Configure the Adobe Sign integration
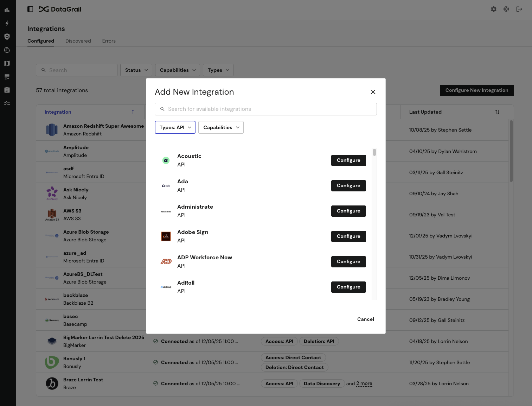532x406 pixels. point(348,236)
